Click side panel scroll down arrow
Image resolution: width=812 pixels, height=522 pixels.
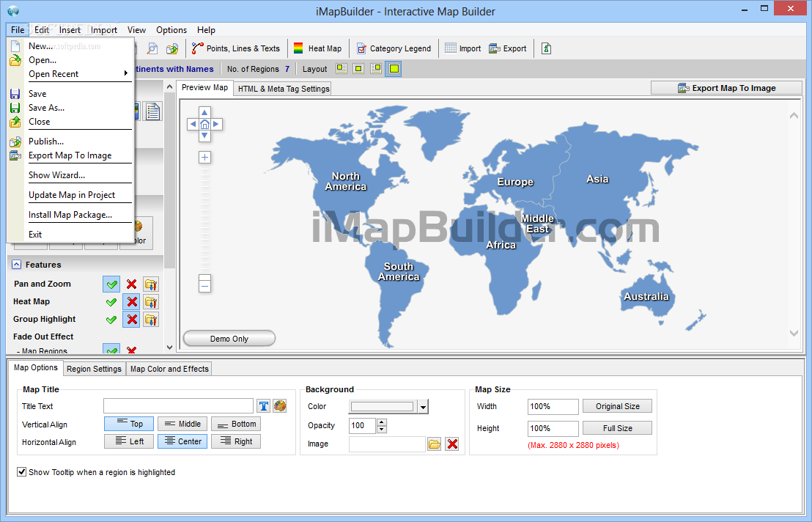pos(169,348)
